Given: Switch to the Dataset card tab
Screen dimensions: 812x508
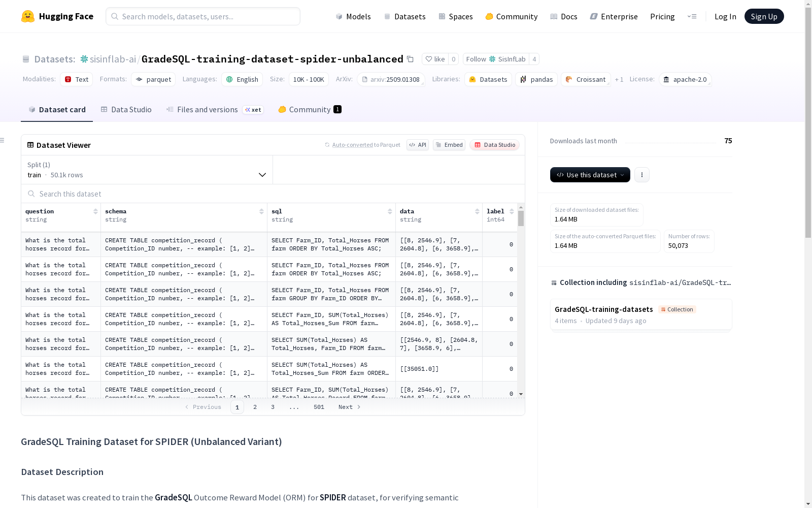Looking at the screenshot, I should tap(57, 109).
